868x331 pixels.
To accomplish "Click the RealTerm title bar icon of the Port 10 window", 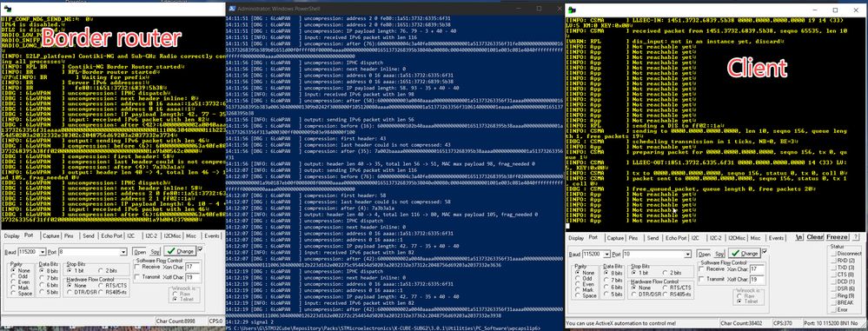I will click(573, 10).
